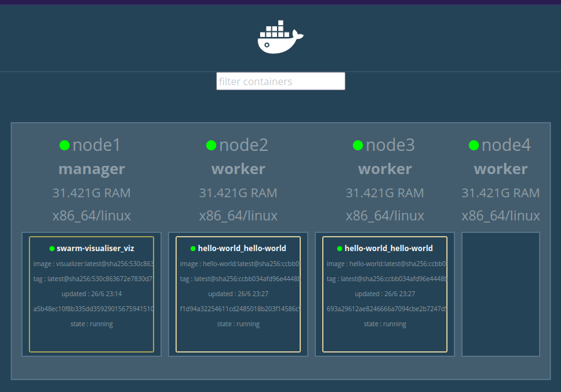Image resolution: width=561 pixels, height=392 pixels.
Task: Click the green status dot of node2
Action: (x=211, y=145)
